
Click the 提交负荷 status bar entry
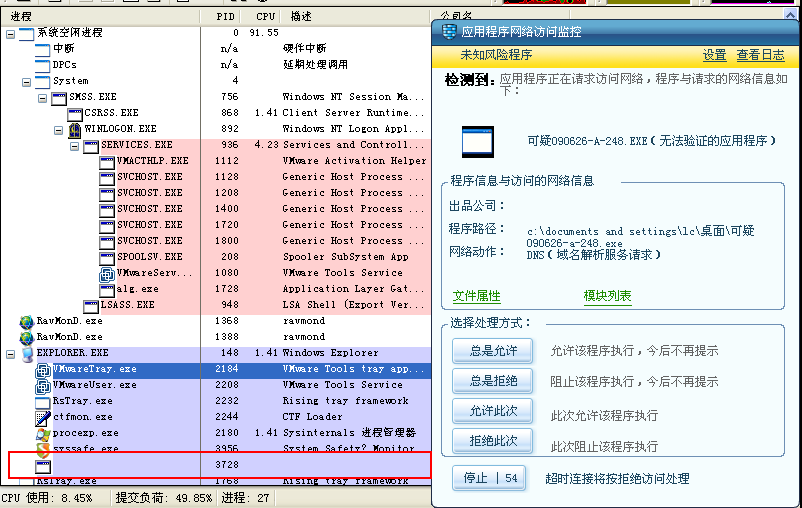tap(164, 498)
